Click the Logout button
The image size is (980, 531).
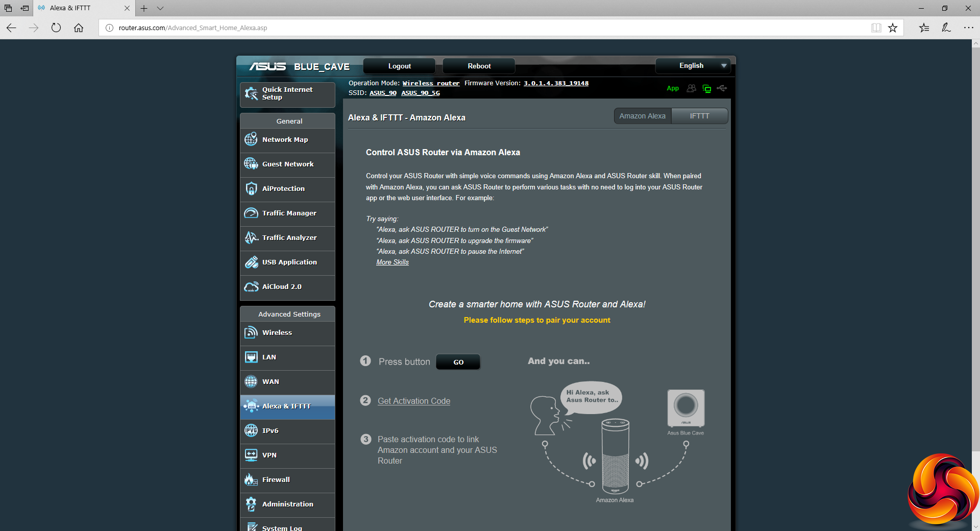coord(399,66)
